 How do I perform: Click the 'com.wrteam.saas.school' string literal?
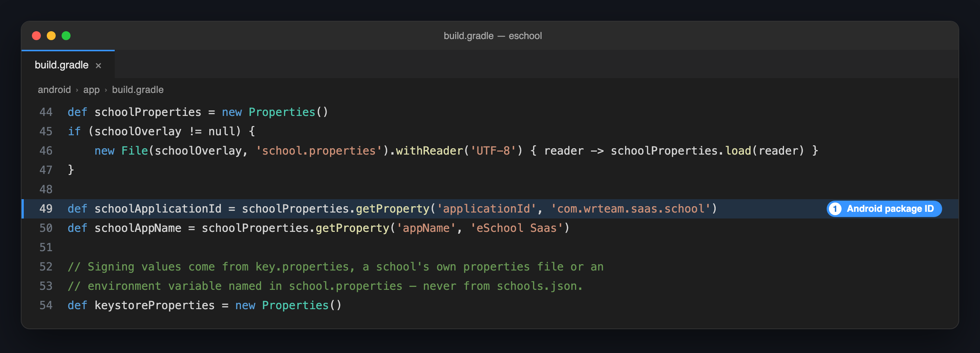tap(631, 209)
